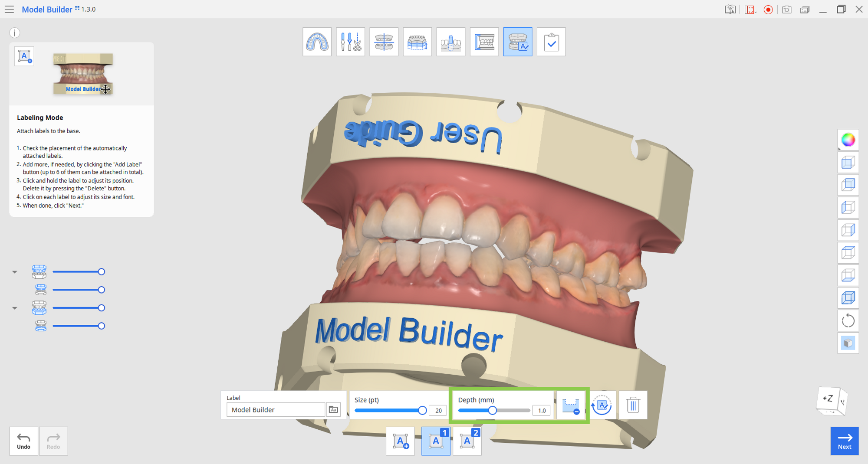Screen dimensions: 868x464
Task: Delete the selected label
Action: pyautogui.click(x=633, y=405)
